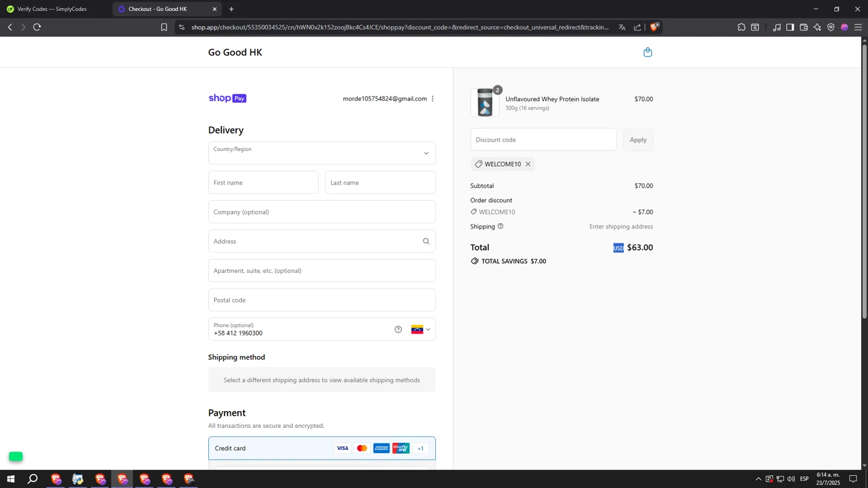
Task: Open the browser main menu
Action: pyautogui.click(x=858, y=27)
